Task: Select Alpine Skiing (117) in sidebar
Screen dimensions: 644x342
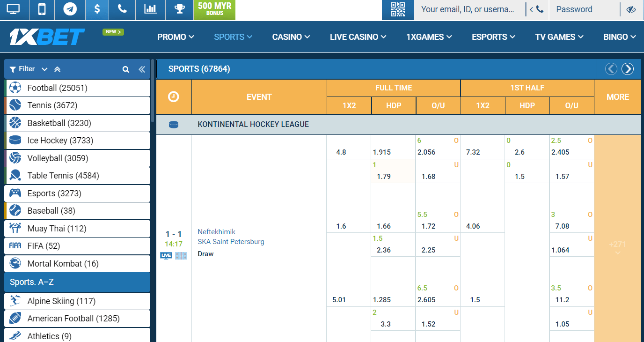Action: [x=77, y=301]
